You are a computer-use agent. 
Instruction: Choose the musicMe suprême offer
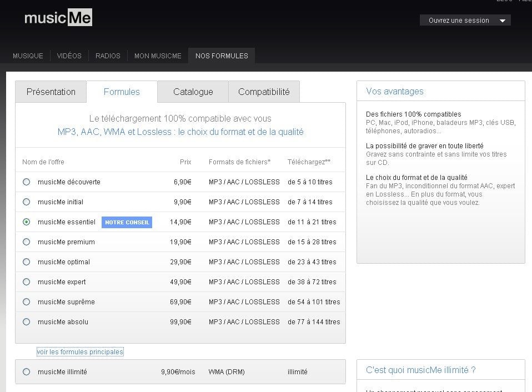pos(26,302)
